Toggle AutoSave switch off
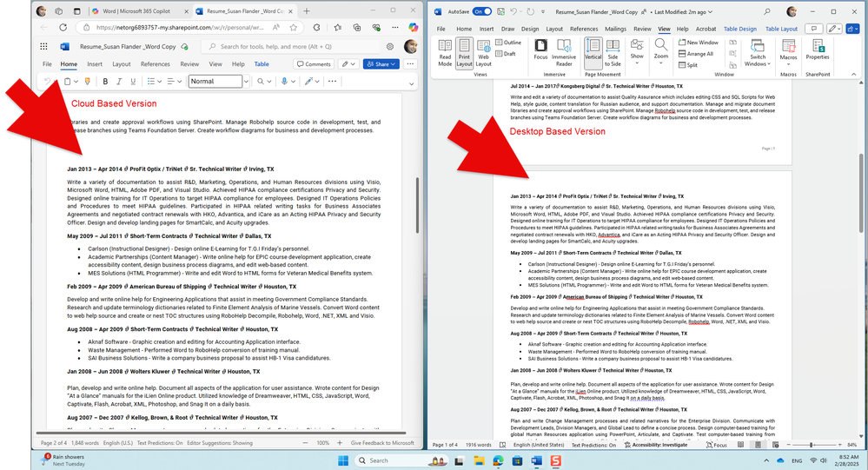The width and height of the screenshot is (868, 470). (x=481, y=11)
